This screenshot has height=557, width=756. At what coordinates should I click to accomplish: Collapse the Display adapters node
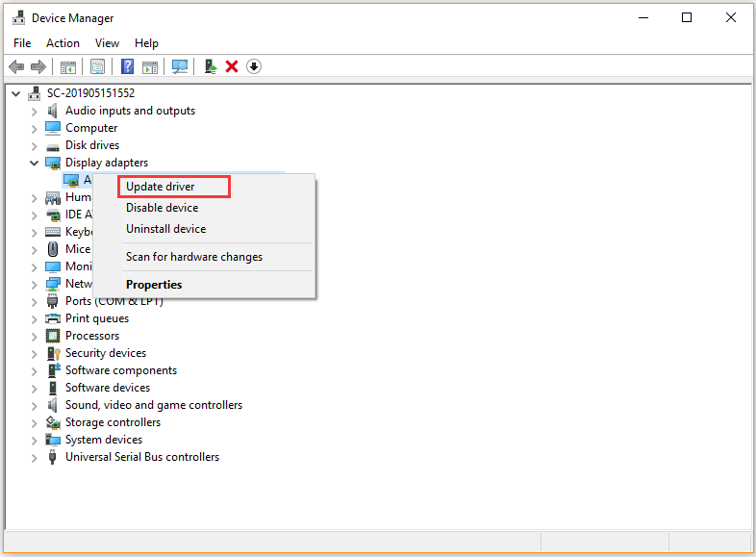[x=35, y=163]
